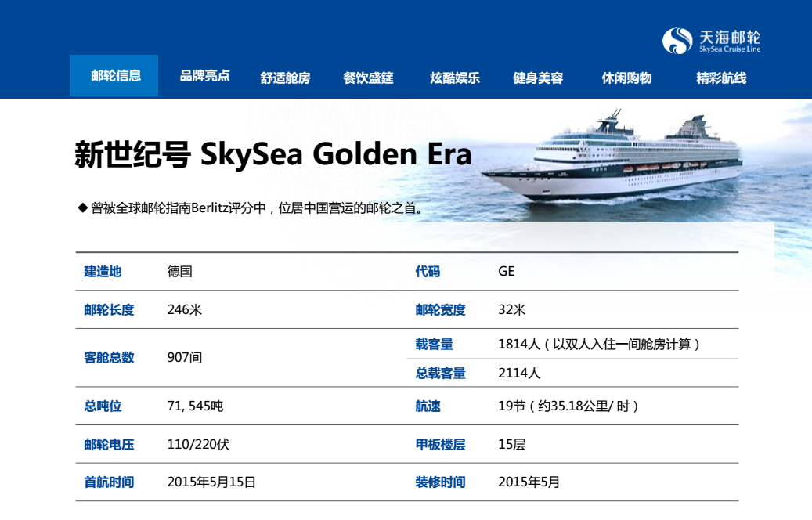Click the value 71, 545吨
This screenshot has width=812, height=520.
[x=195, y=406]
